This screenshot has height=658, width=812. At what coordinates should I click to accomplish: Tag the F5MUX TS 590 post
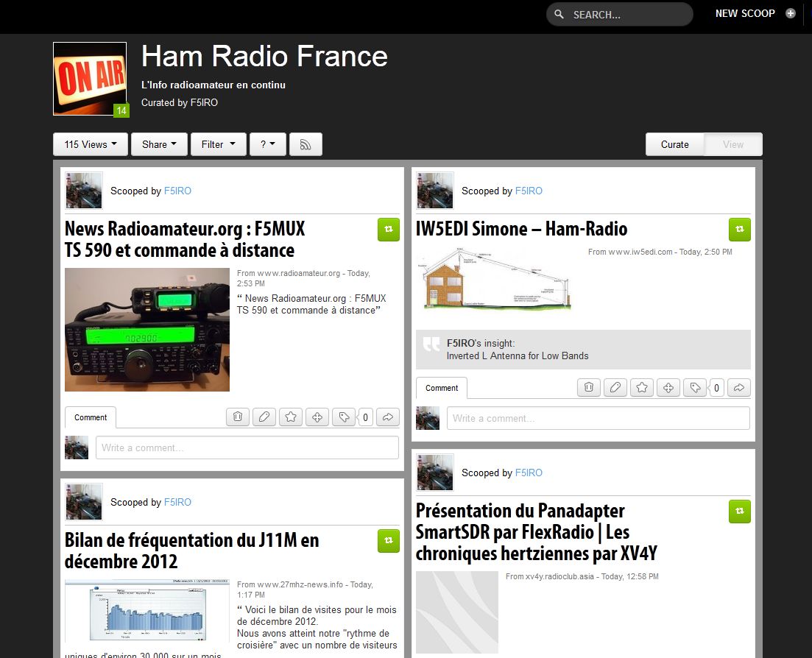coord(344,417)
